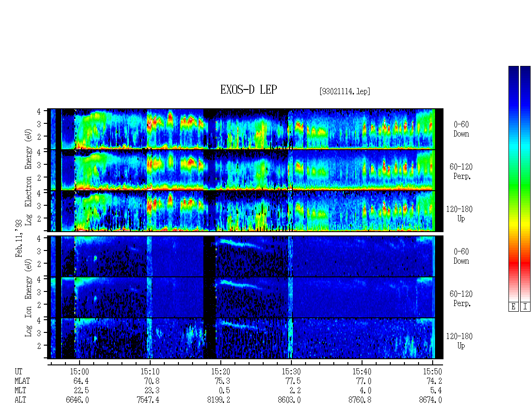Click the ALT value 6646.0
Viewport: 532px width, 412px height.
pyautogui.click(x=77, y=400)
